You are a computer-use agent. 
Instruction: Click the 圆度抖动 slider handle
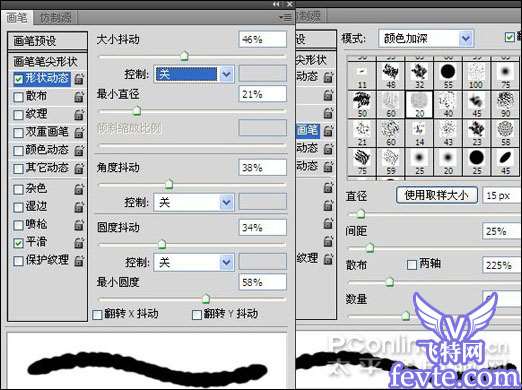click(162, 244)
